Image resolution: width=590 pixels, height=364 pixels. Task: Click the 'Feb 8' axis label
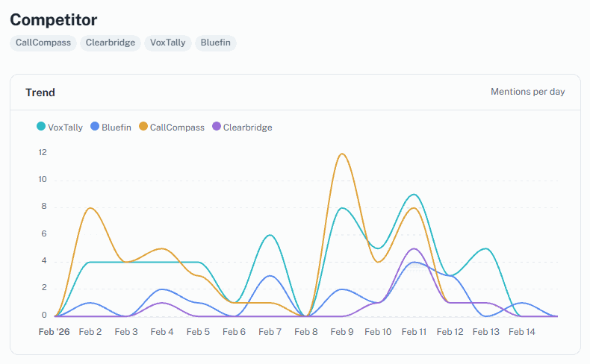tap(306, 332)
